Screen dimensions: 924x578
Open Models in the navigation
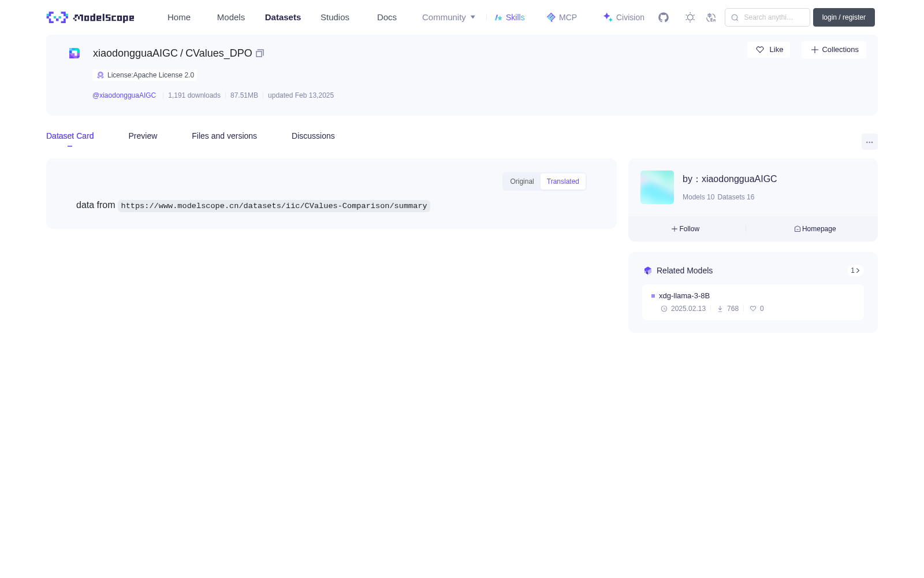231,17
